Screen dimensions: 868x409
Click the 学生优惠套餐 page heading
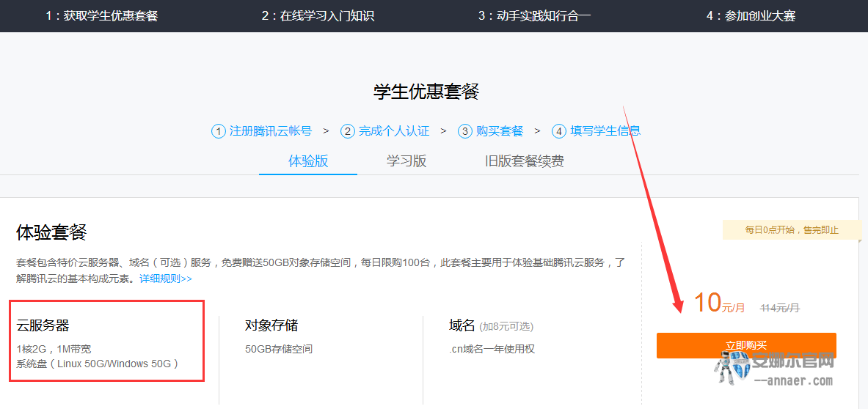pos(426,92)
